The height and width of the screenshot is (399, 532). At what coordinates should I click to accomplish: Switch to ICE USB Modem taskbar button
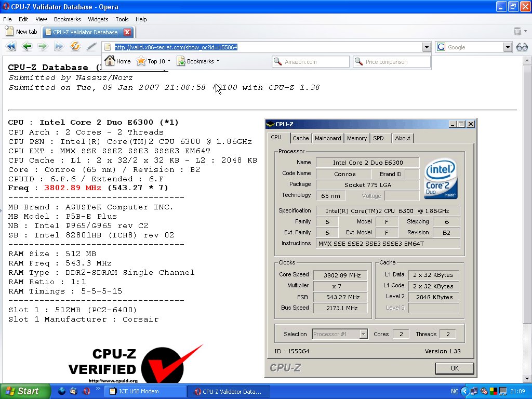tap(145, 391)
